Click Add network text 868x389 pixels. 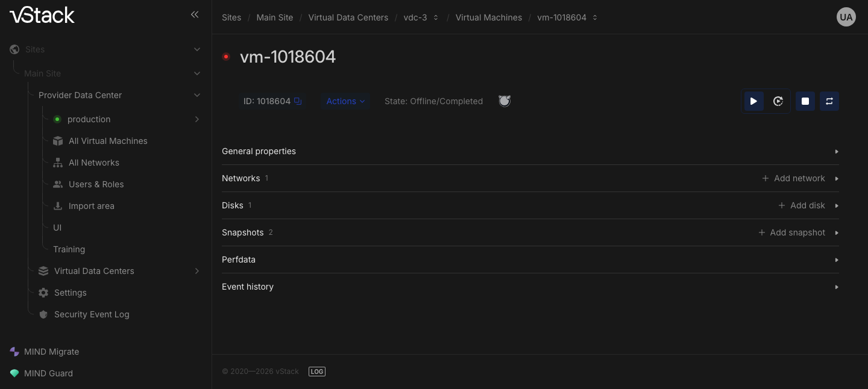(799, 178)
